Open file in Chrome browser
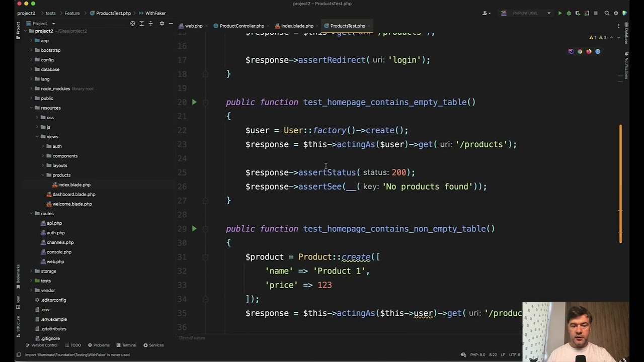This screenshot has height=362, width=644. pyautogui.click(x=580, y=51)
